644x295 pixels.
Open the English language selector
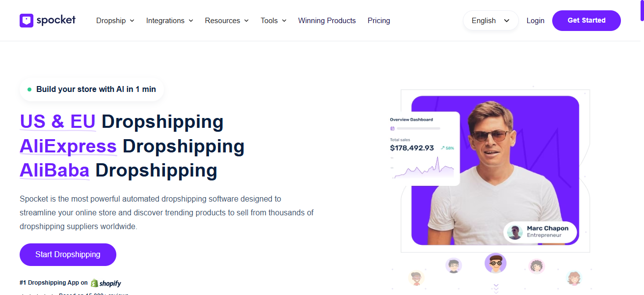coord(491,21)
